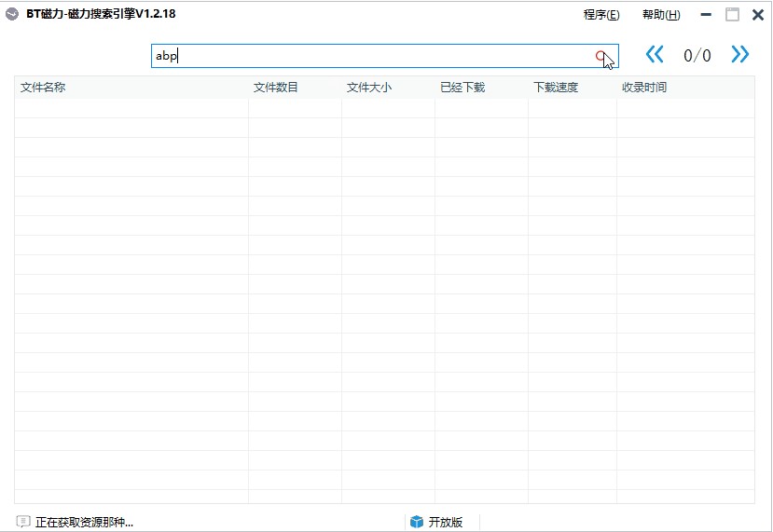Click the message icon in status bar
The image size is (773, 532).
23,522
